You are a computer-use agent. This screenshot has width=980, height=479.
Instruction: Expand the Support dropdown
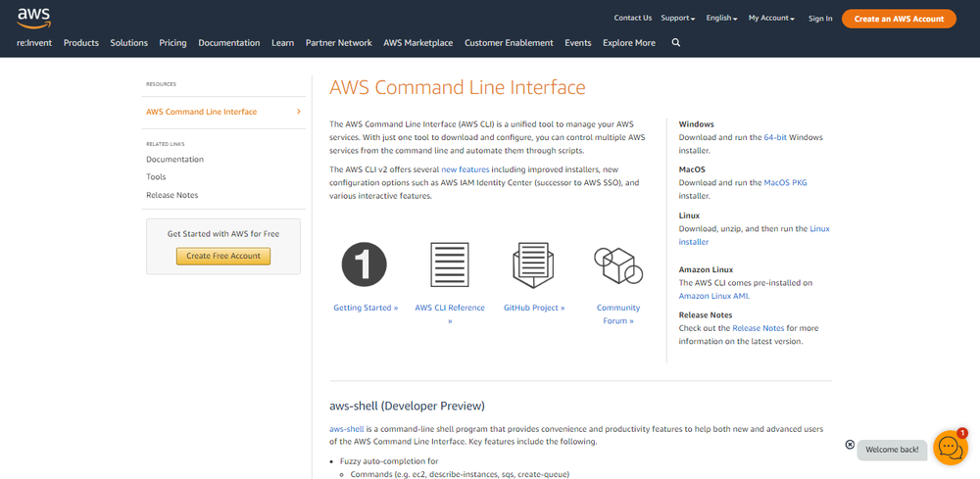(x=677, y=18)
